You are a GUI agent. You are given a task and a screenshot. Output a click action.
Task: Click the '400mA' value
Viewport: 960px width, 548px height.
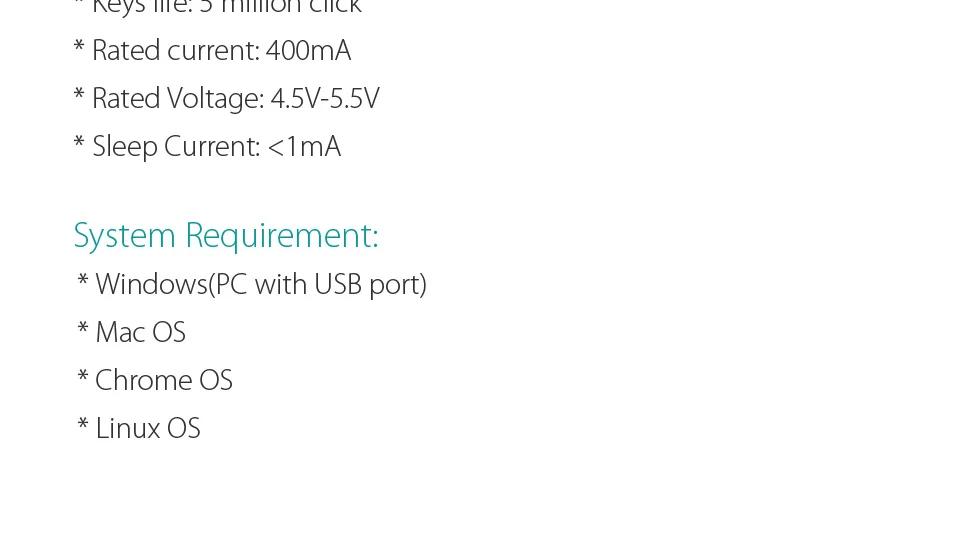click(x=308, y=50)
